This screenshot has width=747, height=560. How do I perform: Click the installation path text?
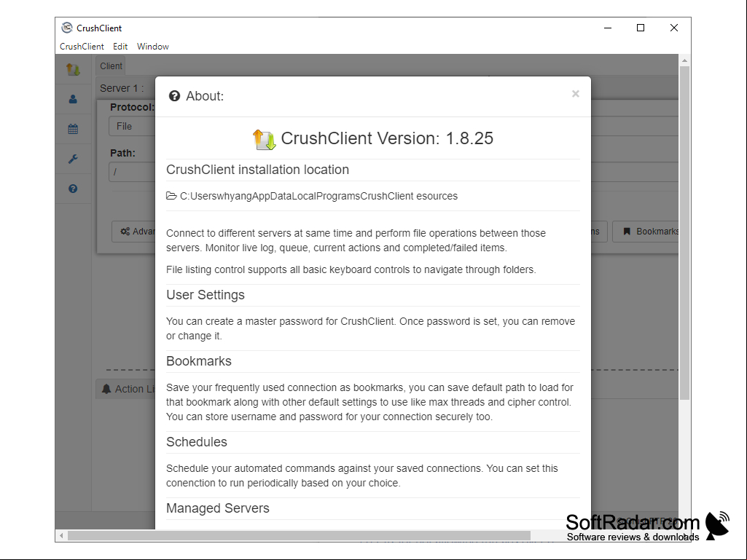(318, 196)
